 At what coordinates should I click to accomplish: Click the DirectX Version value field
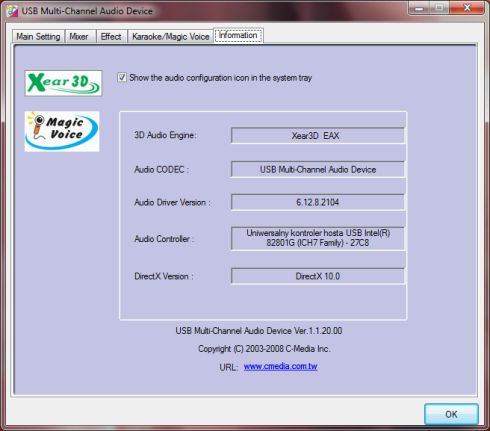pyautogui.click(x=318, y=276)
